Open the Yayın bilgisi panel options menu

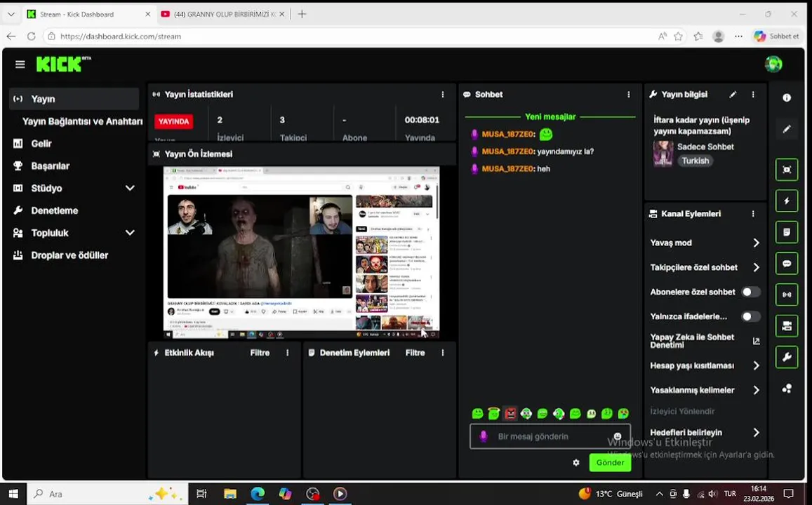753,94
